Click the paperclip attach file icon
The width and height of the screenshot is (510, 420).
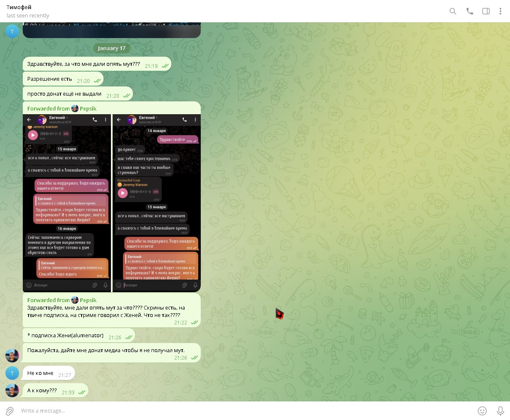(x=10, y=411)
